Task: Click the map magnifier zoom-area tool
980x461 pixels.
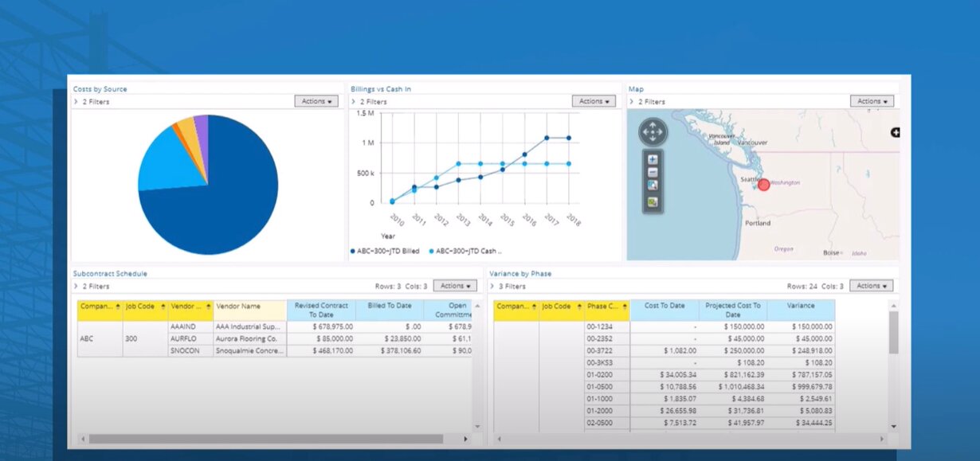Action: [x=653, y=186]
